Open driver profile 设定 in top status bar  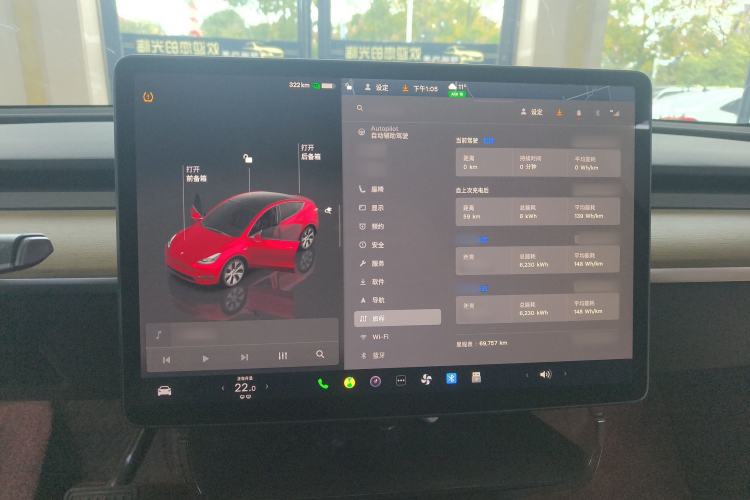(x=376, y=88)
